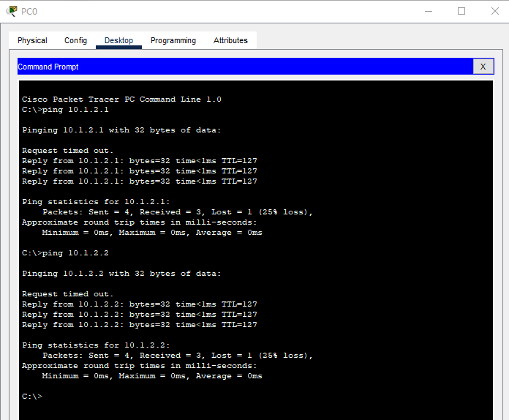Click the "ping 10.1.2.1" command line
The image size is (509, 420).
point(65,110)
